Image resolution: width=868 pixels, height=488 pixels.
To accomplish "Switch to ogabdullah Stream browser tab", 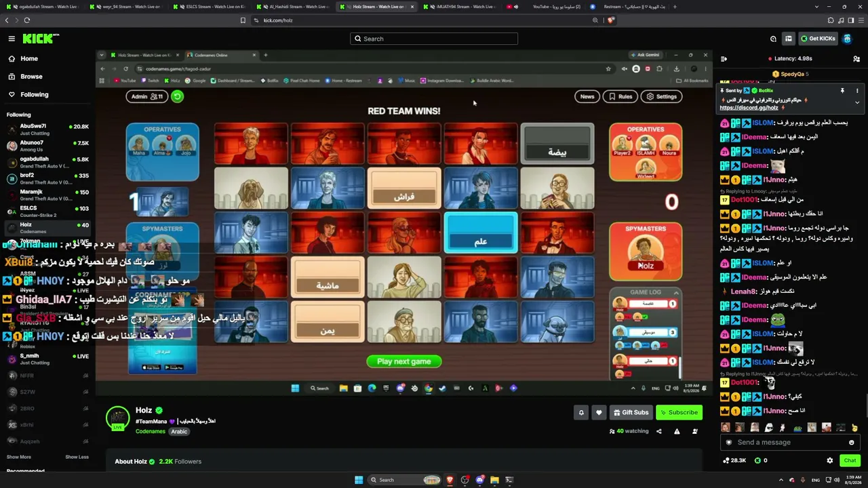I will click(44, 7).
